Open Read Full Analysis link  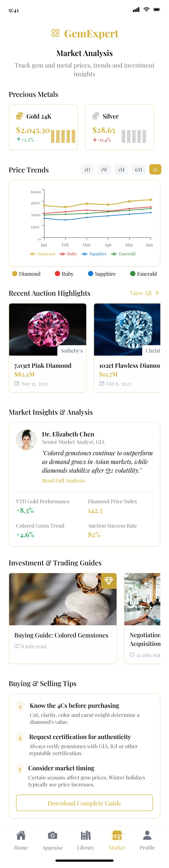click(x=63, y=480)
